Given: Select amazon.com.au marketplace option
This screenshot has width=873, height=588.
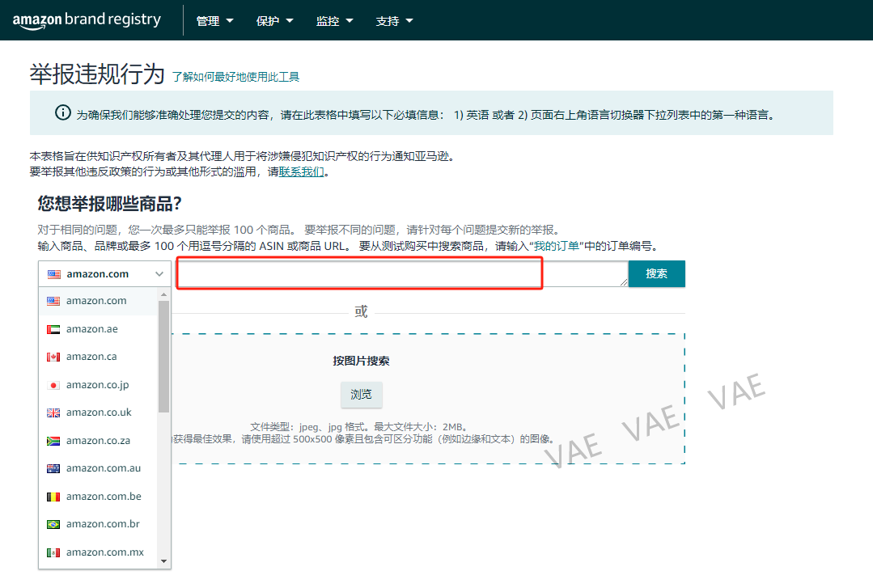Looking at the screenshot, I should (x=98, y=468).
